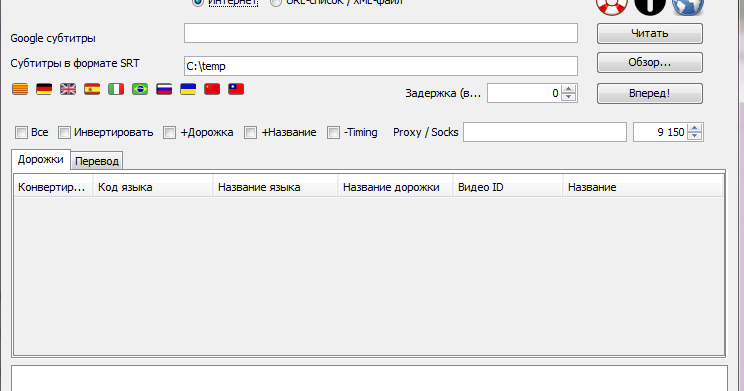Increase the Задержка delay value
The width and height of the screenshot is (744, 391).
[x=568, y=89]
